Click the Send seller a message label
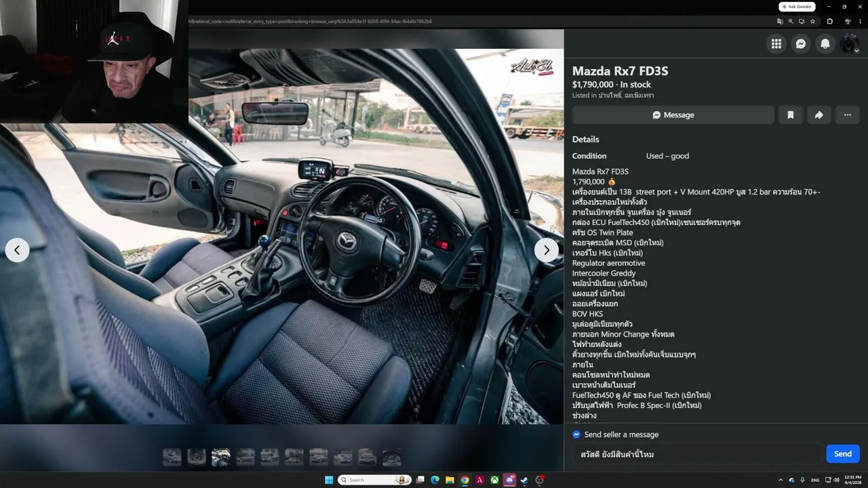 point(621,434)
